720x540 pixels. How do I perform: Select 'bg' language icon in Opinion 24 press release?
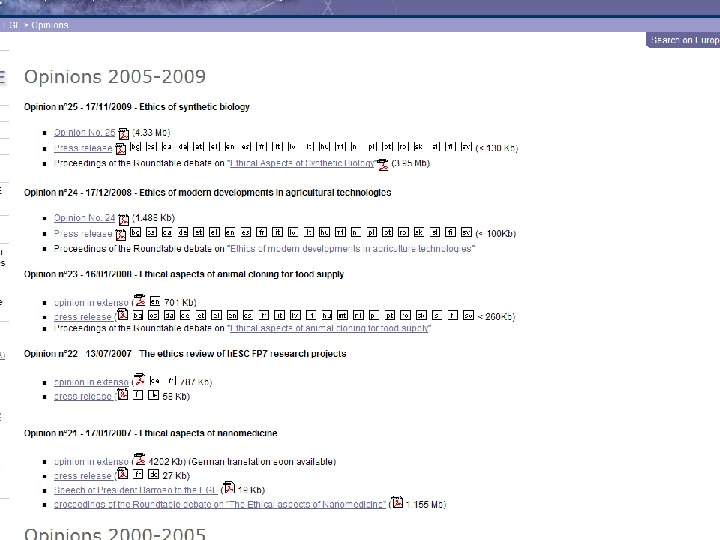pos(135,232)
